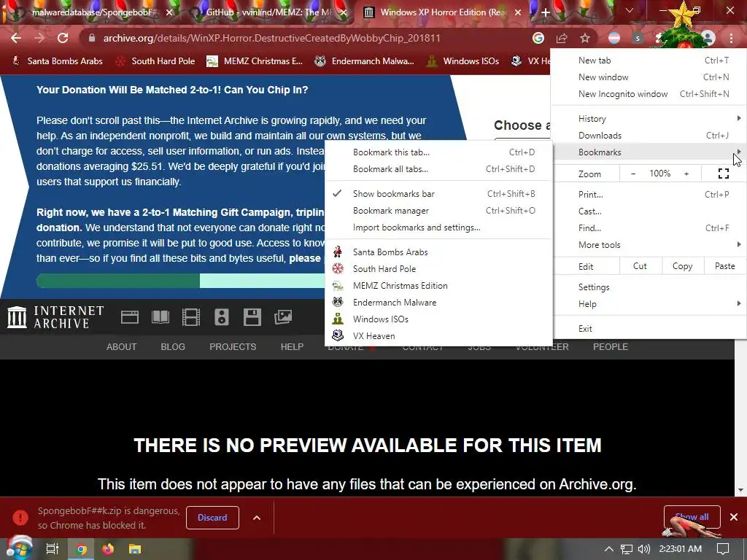
Task: Open the PROJECTS link in Archive nav
Action: (x=233, y=346)
